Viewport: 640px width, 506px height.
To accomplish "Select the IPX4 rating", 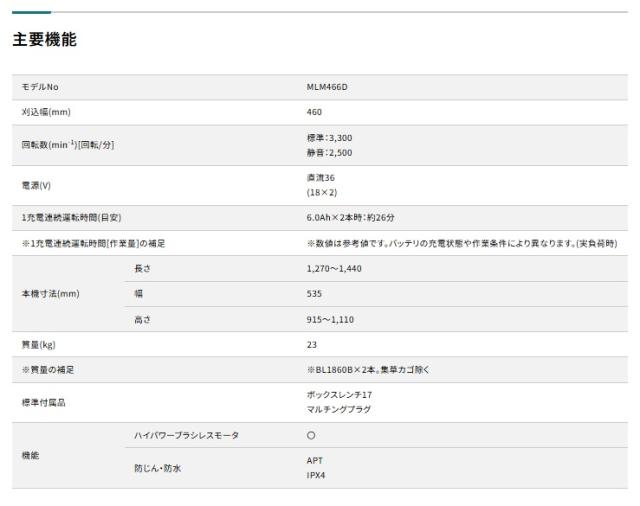I will click(316, 475).
